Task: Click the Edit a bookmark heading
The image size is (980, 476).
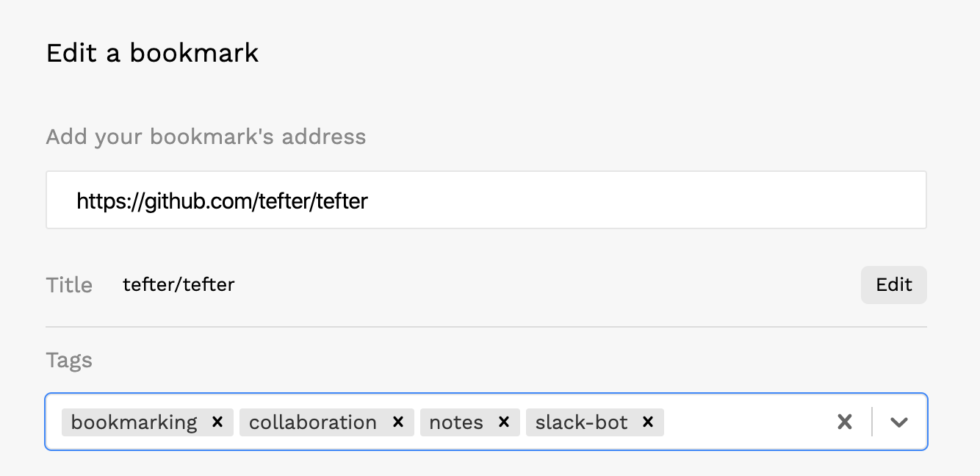Action: tap(153, 53)
